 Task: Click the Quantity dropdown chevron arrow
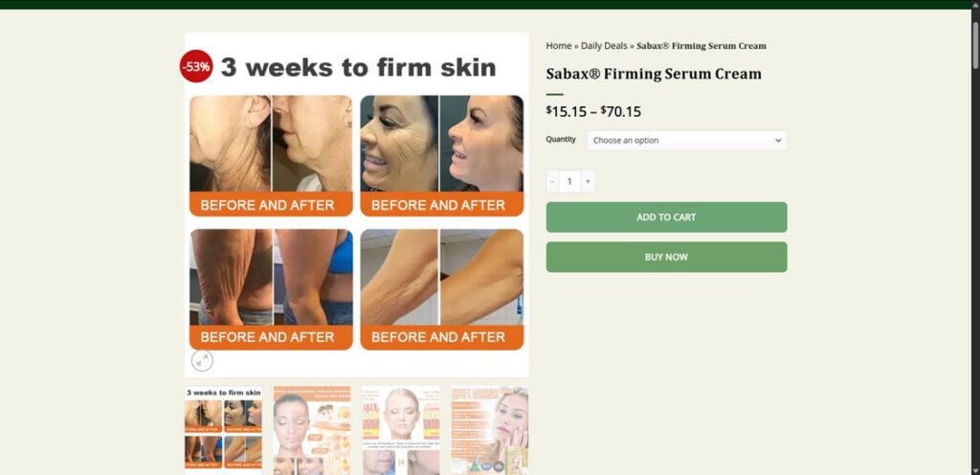778,141
